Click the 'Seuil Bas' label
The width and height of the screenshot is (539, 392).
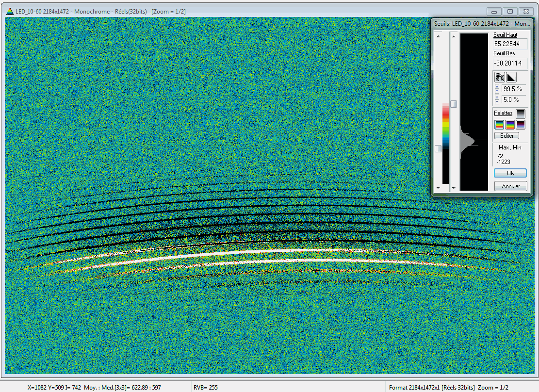504,53
